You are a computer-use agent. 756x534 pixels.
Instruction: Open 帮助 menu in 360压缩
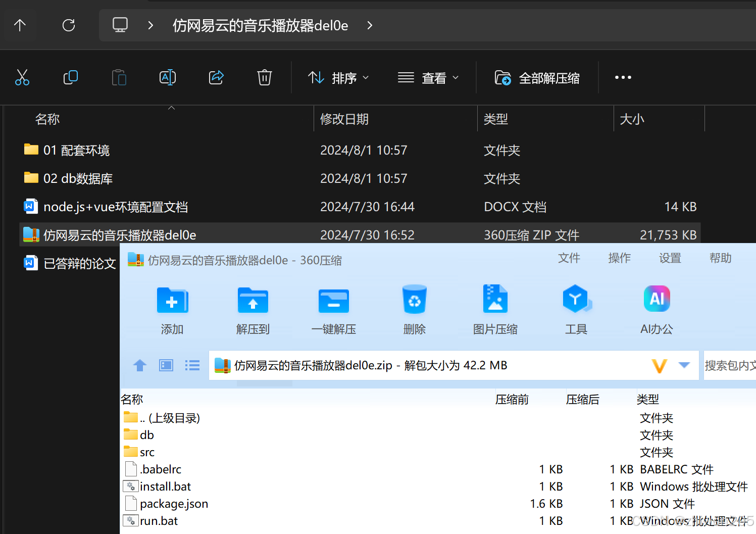point(721,258)
